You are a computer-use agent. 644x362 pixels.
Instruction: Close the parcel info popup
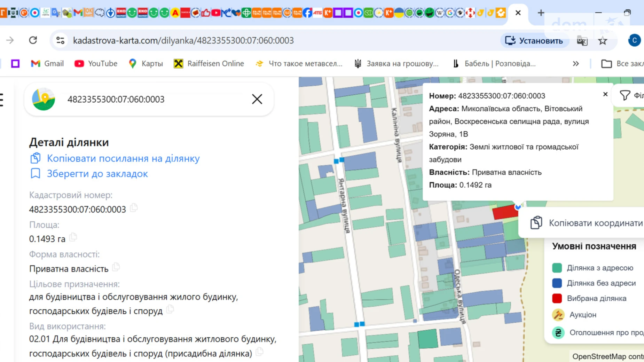coord(605,94)
